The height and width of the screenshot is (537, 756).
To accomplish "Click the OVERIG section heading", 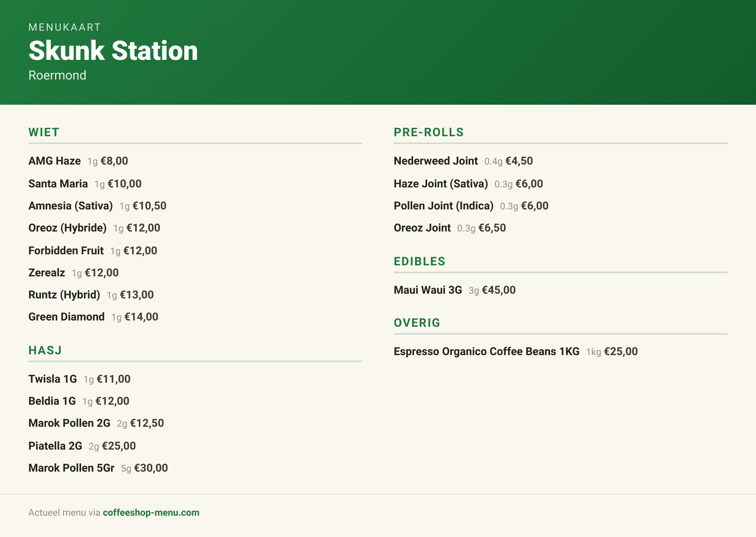I will [x=417, y=323].
